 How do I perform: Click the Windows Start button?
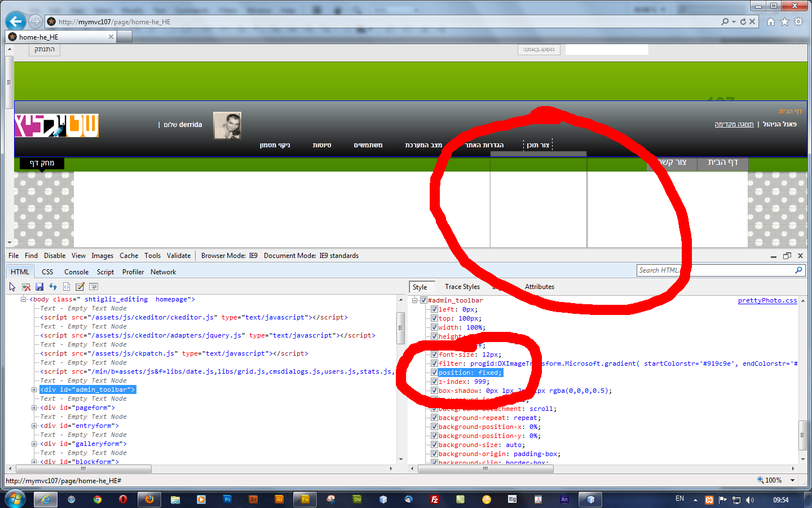click(15, 499)
